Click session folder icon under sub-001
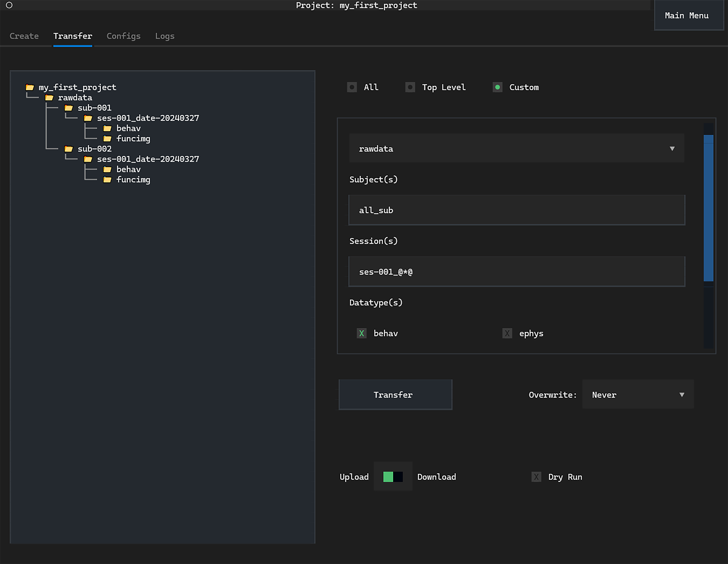This screenshot has height=564, width=728. (x=88, y=118)
